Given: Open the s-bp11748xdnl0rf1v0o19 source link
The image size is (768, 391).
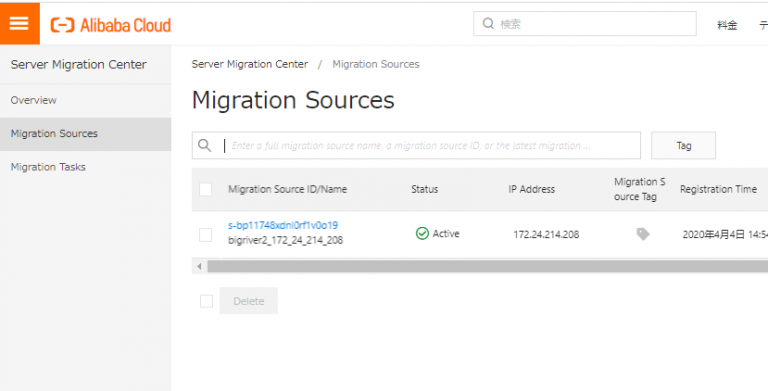Looking at the screenshot, I should [x=283, y=225].
